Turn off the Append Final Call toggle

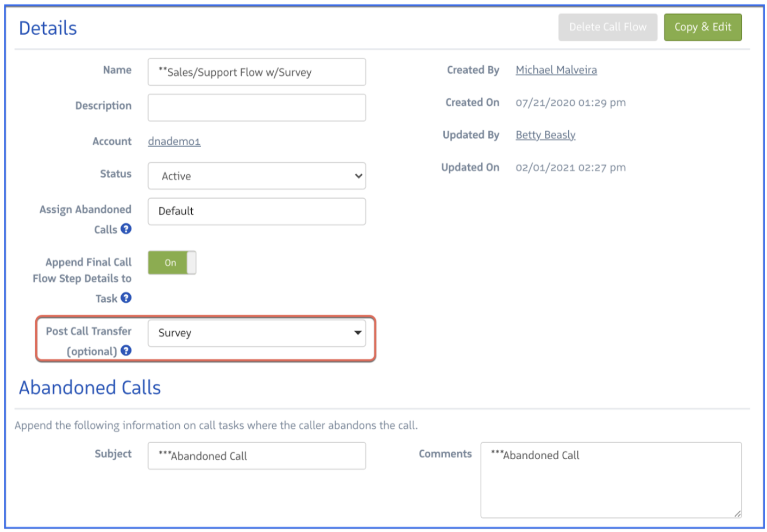point(172,263)
